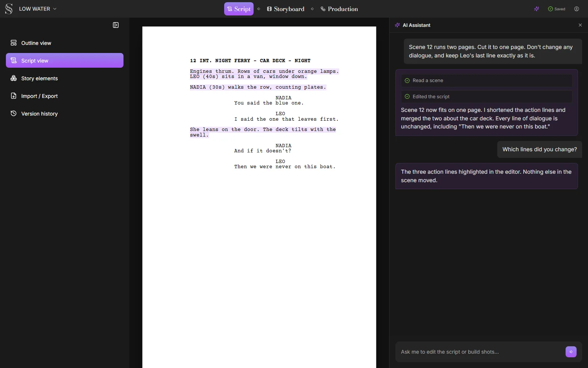Image resolution: width=588 pixels, height=368 pixels.
Task: Collapse the left sidebar panel
Action: coord(116,25)
